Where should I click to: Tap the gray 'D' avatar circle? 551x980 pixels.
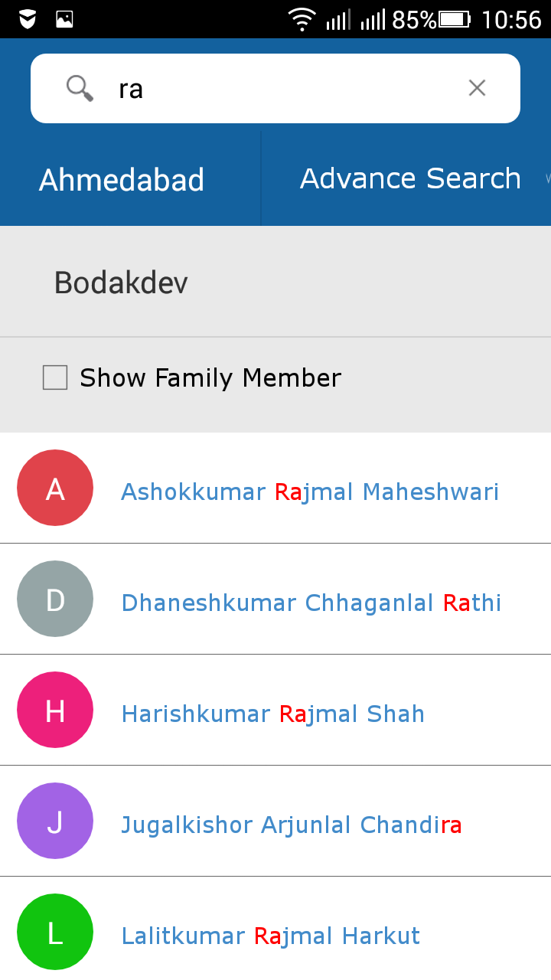coord(55,599)
